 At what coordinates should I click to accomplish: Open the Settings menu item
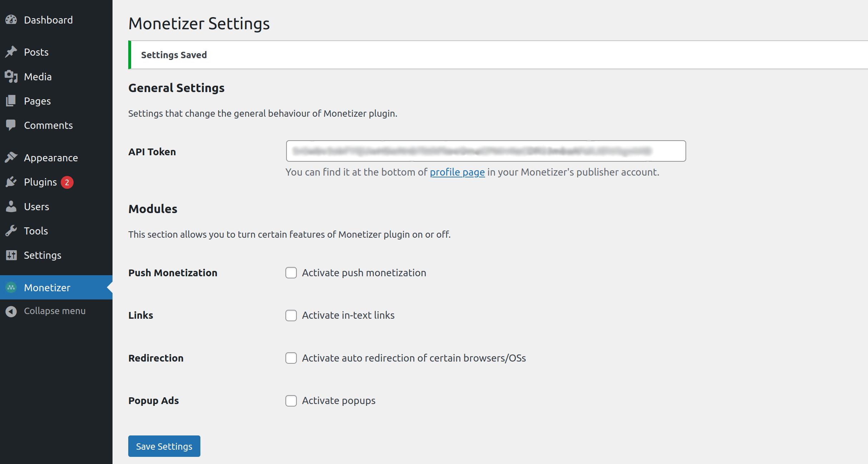tap(43, 255)
